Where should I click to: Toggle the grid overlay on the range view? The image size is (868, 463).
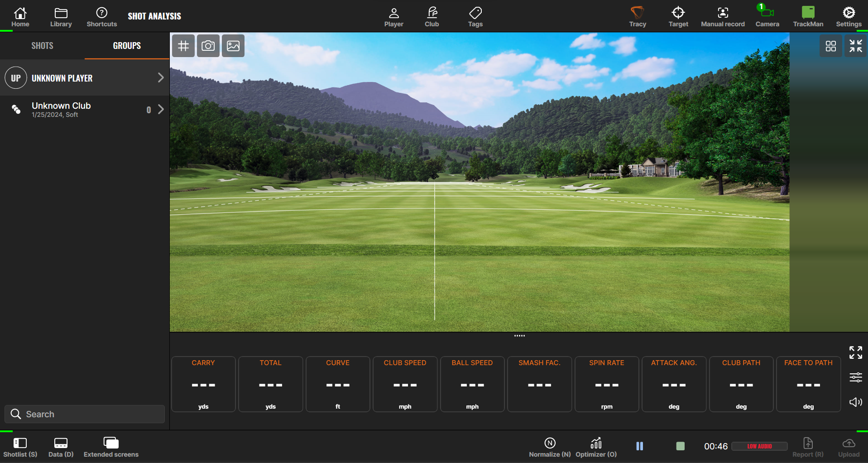click(x=183, y=45)
